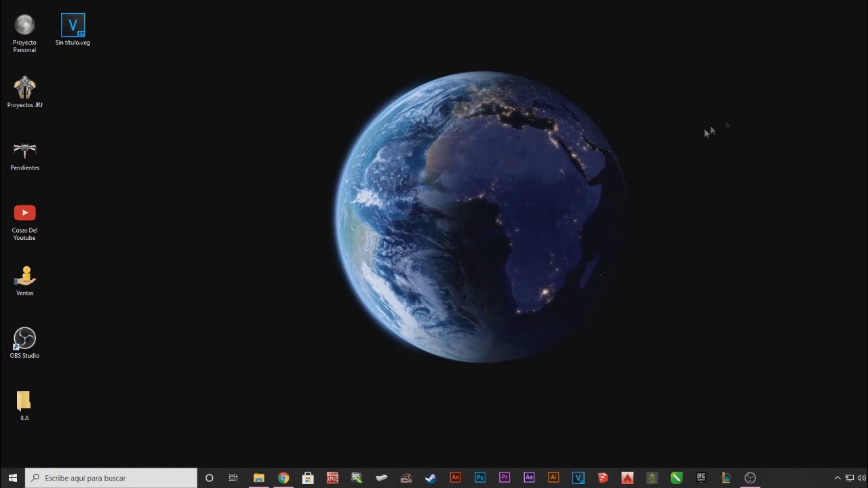Screen dimensions: 868x488
Task: Select the Proyectos JRJ desktop icon
Action: point(24,92)
